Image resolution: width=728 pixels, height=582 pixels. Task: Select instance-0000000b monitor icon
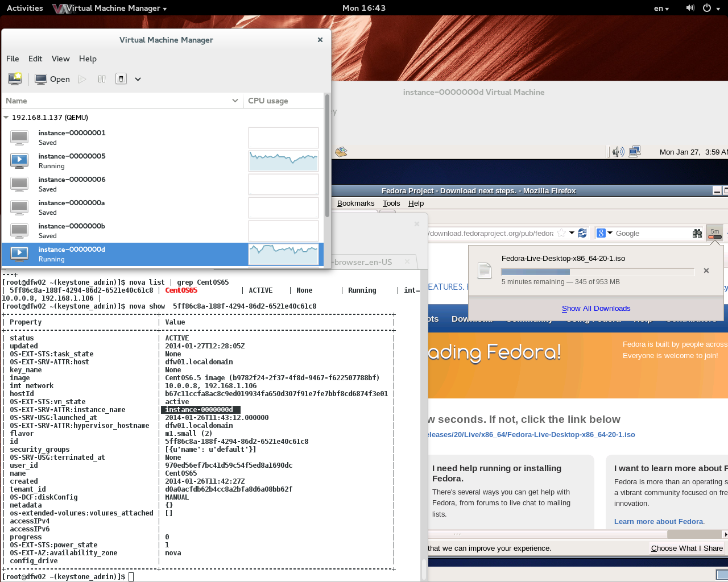[x=19, y=230]
